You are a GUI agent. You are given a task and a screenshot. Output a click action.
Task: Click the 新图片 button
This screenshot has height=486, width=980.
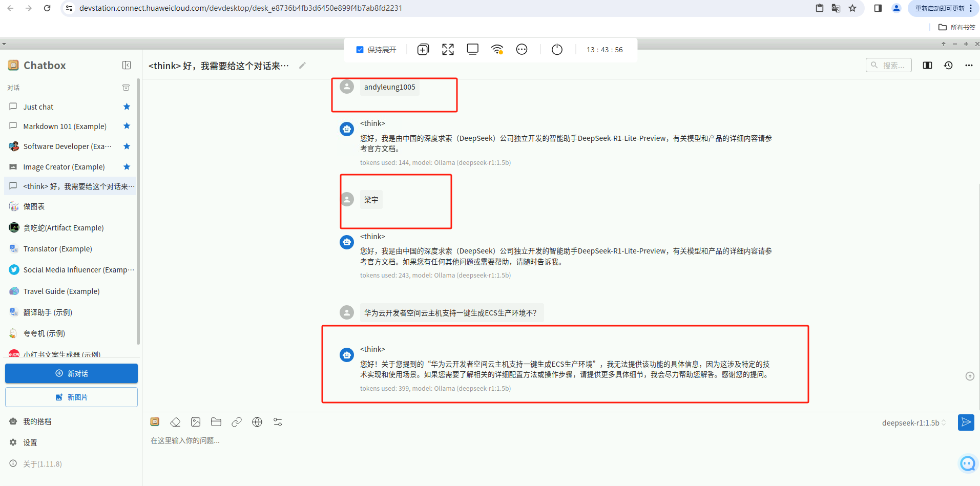(71, 397)
